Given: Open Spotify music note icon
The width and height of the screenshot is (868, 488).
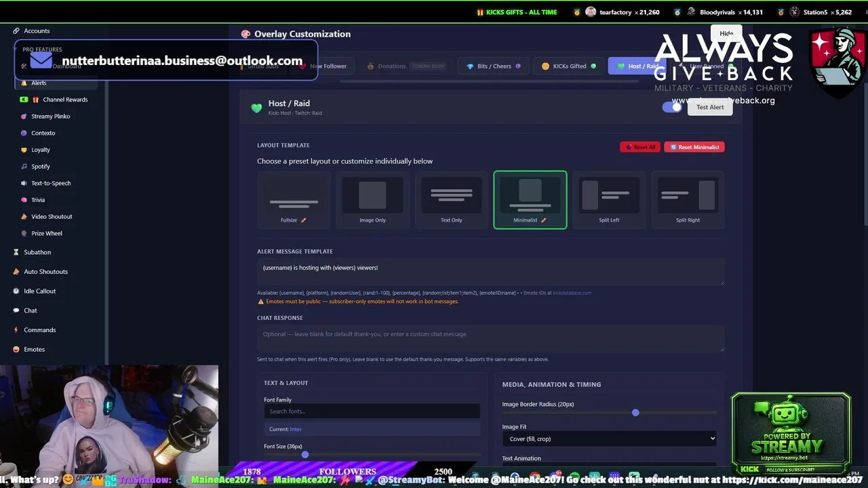Looking at the screenshot, I should tap(24, 166).
